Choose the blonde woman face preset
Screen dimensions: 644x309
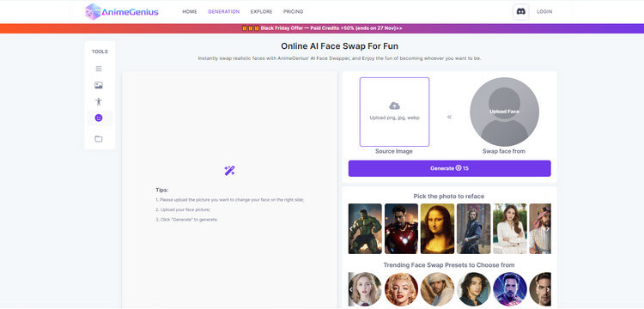pos(365,289)
